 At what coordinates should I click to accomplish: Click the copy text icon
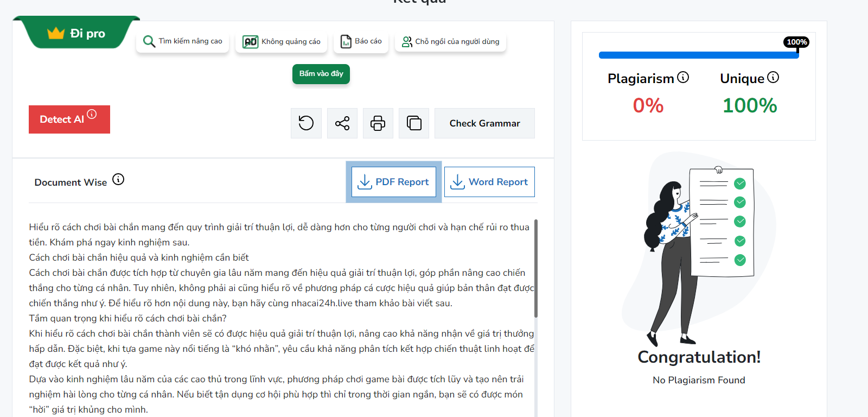click(414, 123)
